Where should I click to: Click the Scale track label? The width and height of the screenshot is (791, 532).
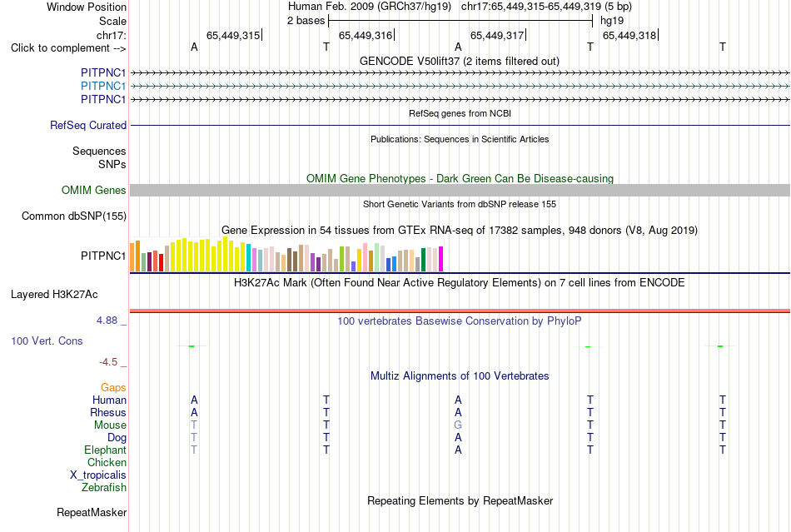click(x=112, y=21)
